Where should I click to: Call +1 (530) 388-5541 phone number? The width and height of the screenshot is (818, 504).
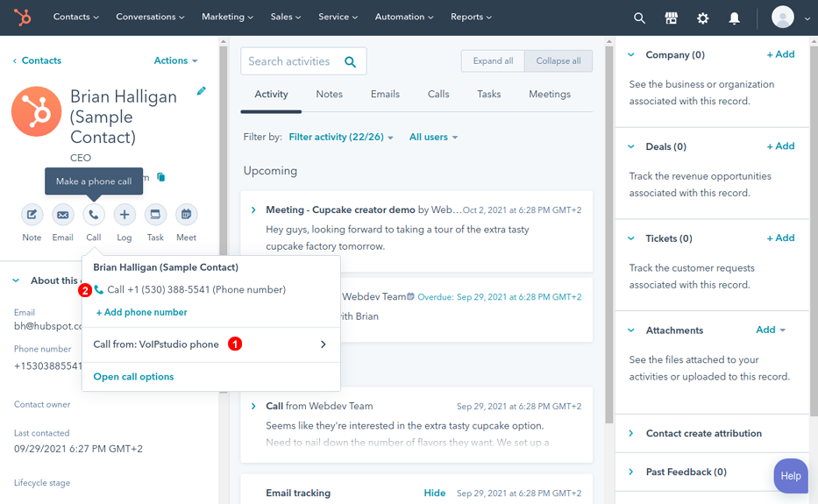[190, 290]
